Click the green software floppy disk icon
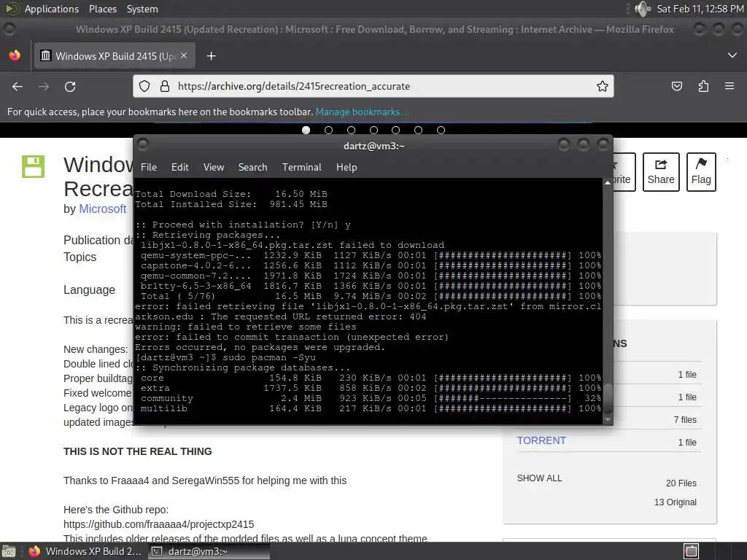Screen dimensions: 747x560 click(x=33, y=167)
